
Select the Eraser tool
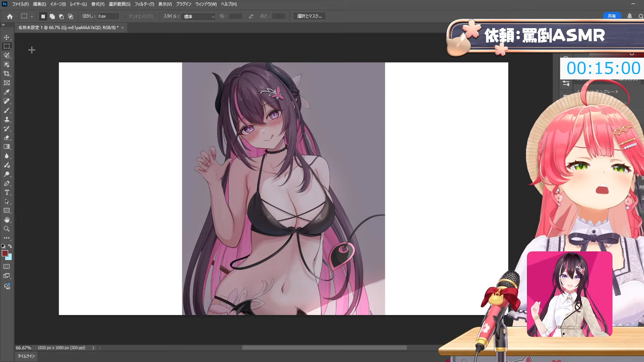coord(7,138)
